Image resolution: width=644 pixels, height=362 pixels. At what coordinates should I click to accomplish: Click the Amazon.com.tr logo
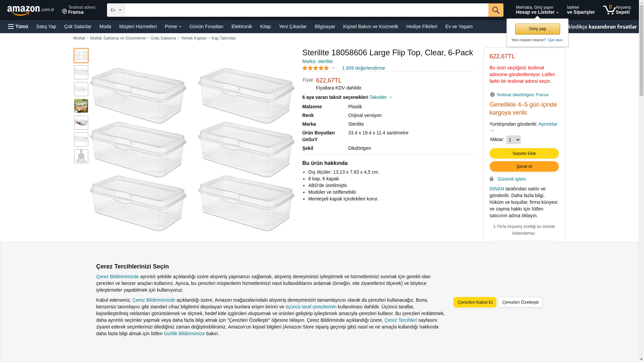(31, 10)
